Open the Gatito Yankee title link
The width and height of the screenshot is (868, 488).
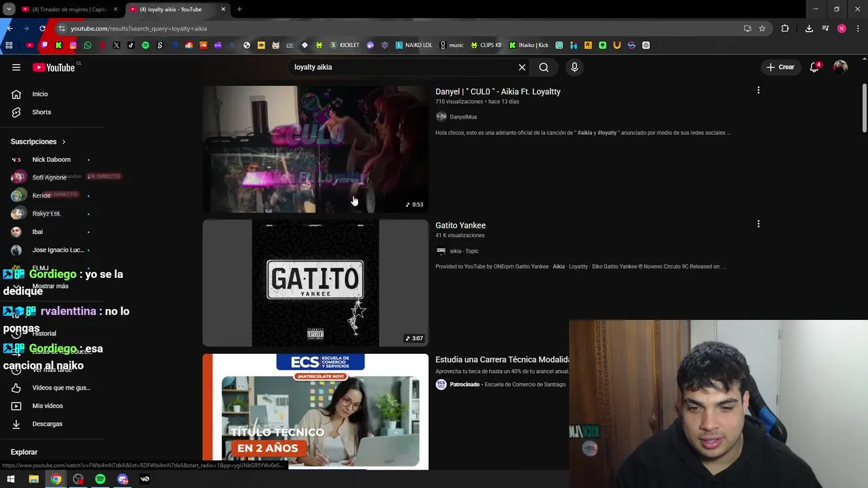tap(460, 225)
